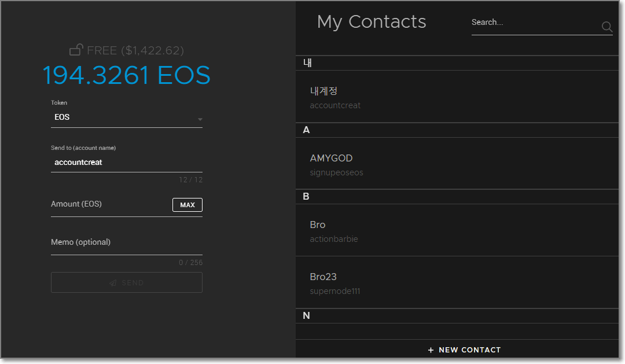This screenshot has width=625, height=364.
Task: Click the supernode111 account name
Action: [335, 292]
